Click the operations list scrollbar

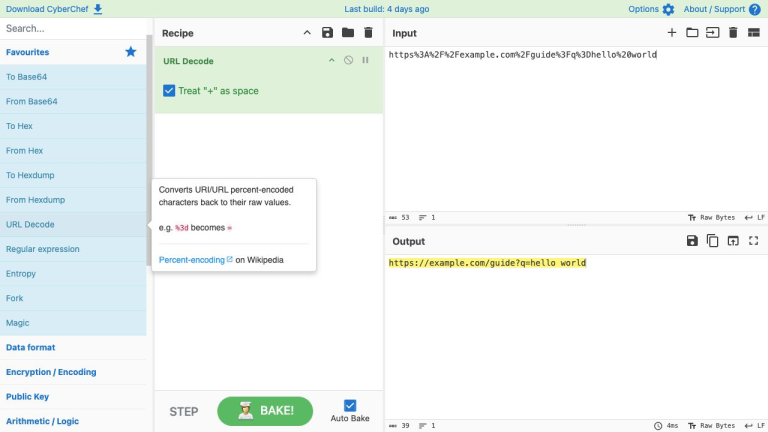coord(149,150)
